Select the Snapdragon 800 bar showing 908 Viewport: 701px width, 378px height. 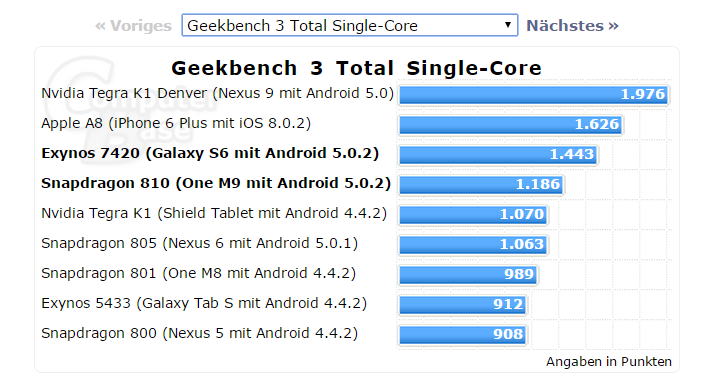click(462, 334)
